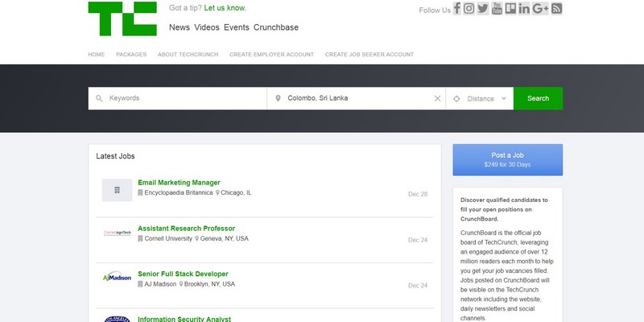The width and height of the screenshot is (644, 322).
Task: Open the Twitter bird icon
Action: (x=483, y=8)
